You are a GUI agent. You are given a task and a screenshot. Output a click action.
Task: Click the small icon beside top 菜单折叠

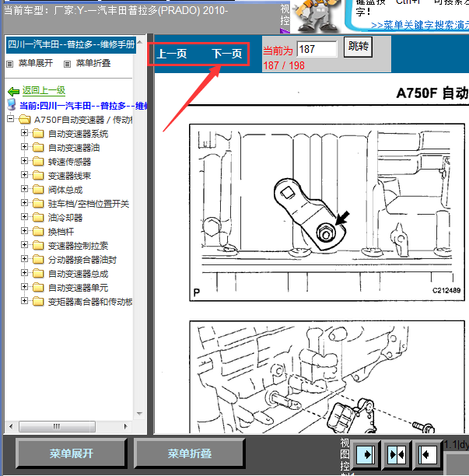coord(67,64)
